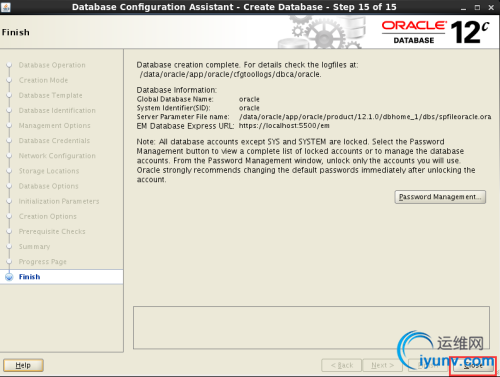Close the Database Configuration Assistant wizard

click(473, 366)
